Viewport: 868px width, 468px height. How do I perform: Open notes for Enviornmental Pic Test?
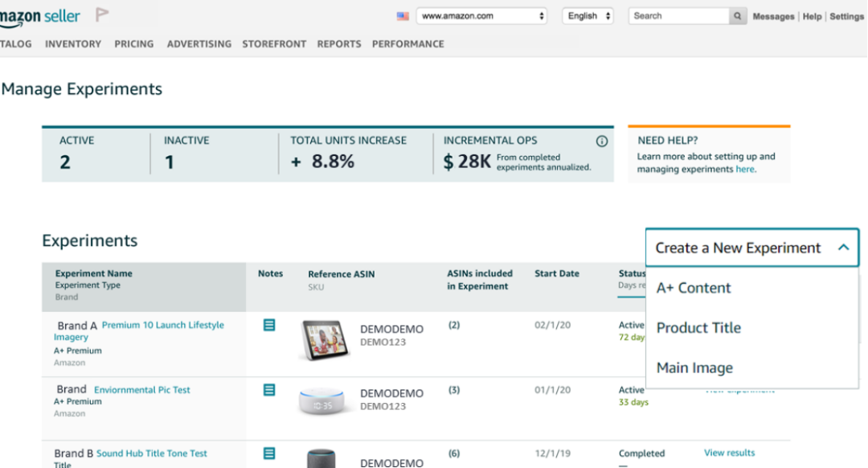tap(269, 390)
